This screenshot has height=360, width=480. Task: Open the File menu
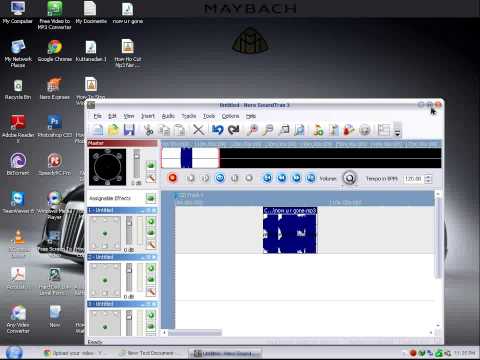[x=97, y=116]
